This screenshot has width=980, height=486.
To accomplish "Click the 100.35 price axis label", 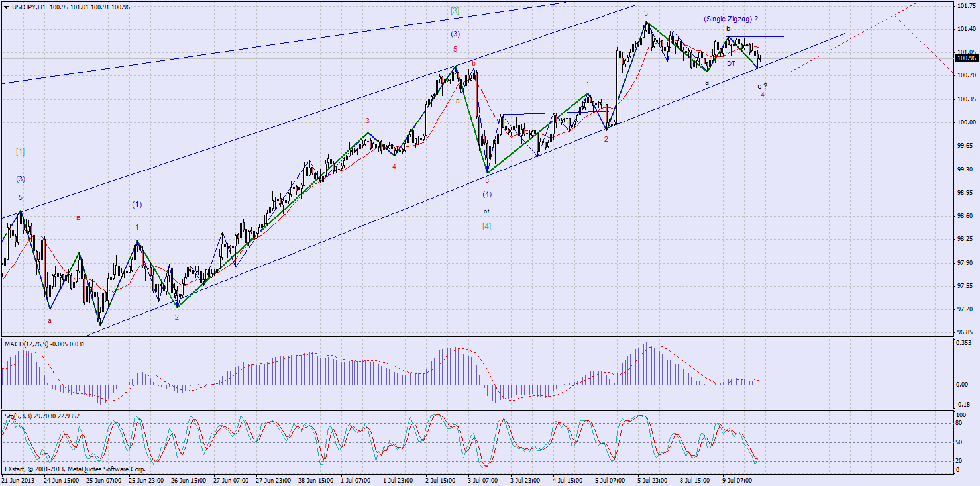I will pos(967,99).
